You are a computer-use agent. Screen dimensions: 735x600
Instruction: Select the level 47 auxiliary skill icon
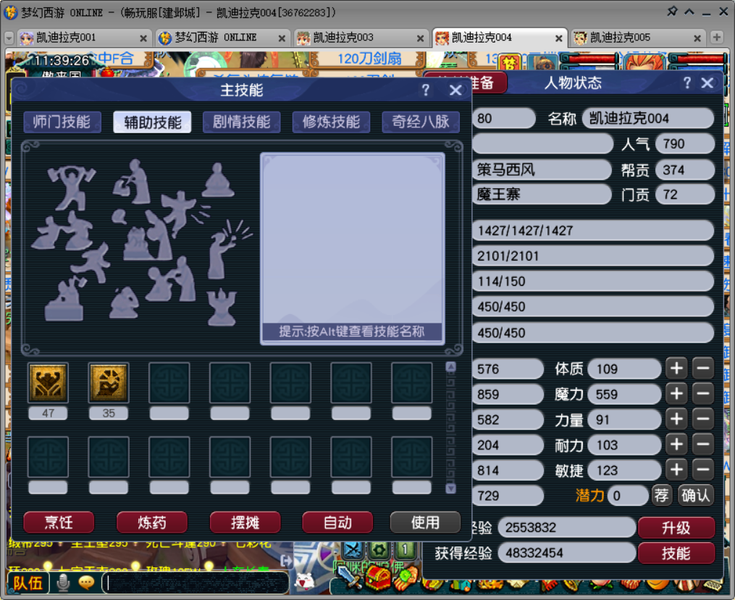click(48, 382)
